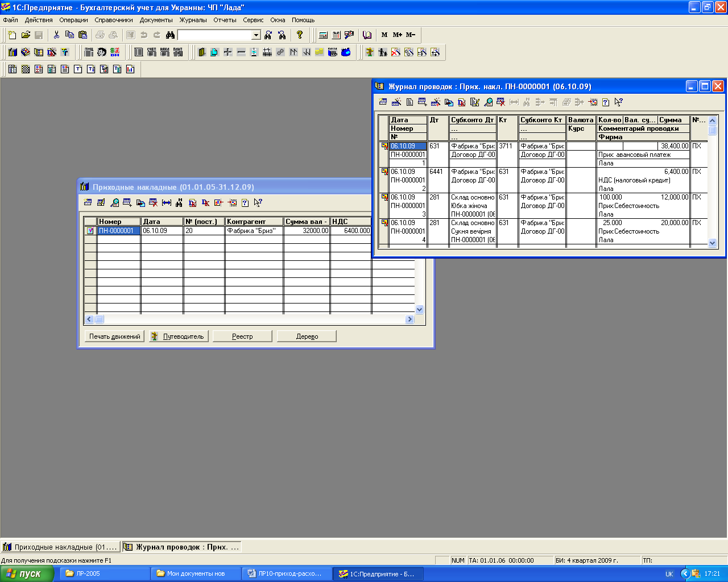This screenshot has height=582, width=728.
Task: Click the pointer help arrow icon in Журнал проводок toolbar
Action: coord(619,102)
